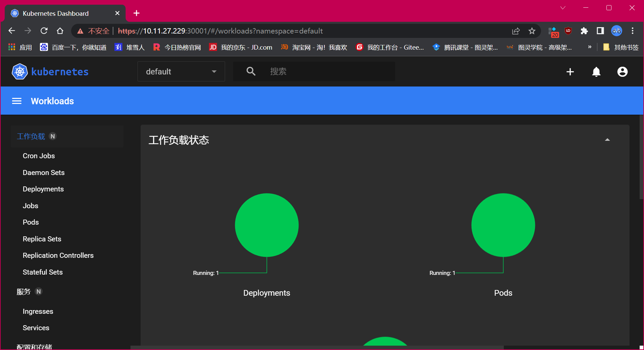Viewport: 644px width, 350px height.
Task: Open Deployments in sidebar
Action: coord(43,189)
